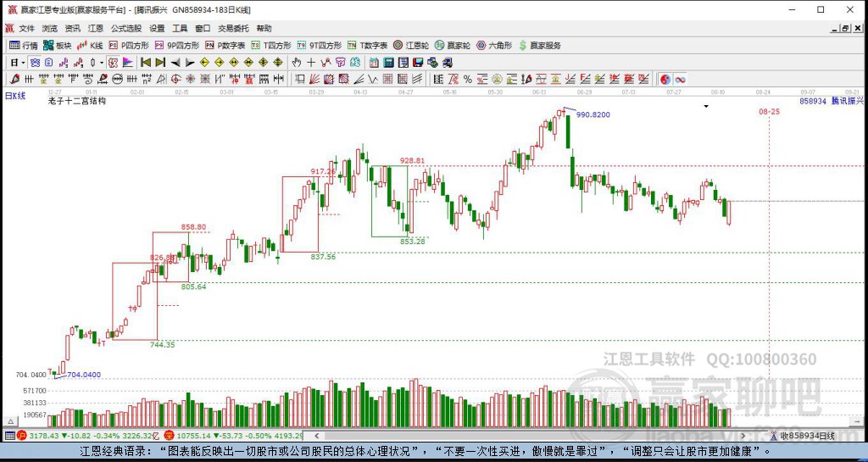Open the 9T四方形 tool
Image resolution: width=868 pixels, height=462 pixels.
click(319, 46)
